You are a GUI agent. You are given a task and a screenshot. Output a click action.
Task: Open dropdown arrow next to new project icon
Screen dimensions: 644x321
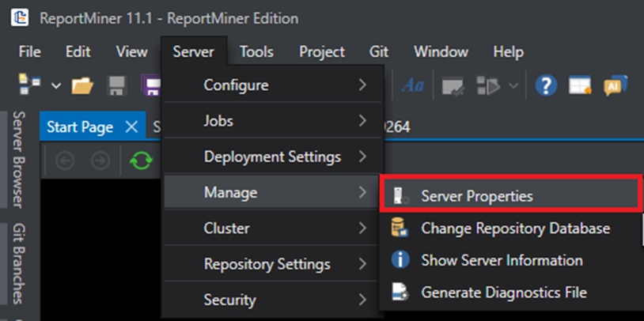[x=56, y=85]
